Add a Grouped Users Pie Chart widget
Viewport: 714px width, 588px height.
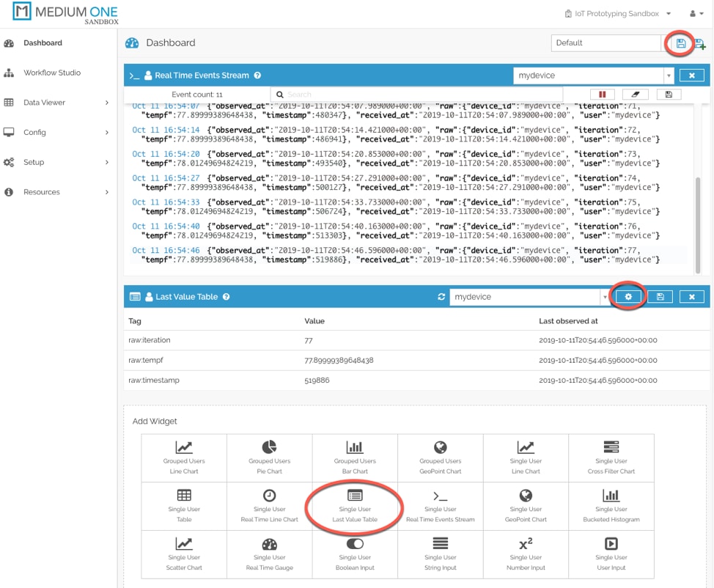click(x=270, y=457)
